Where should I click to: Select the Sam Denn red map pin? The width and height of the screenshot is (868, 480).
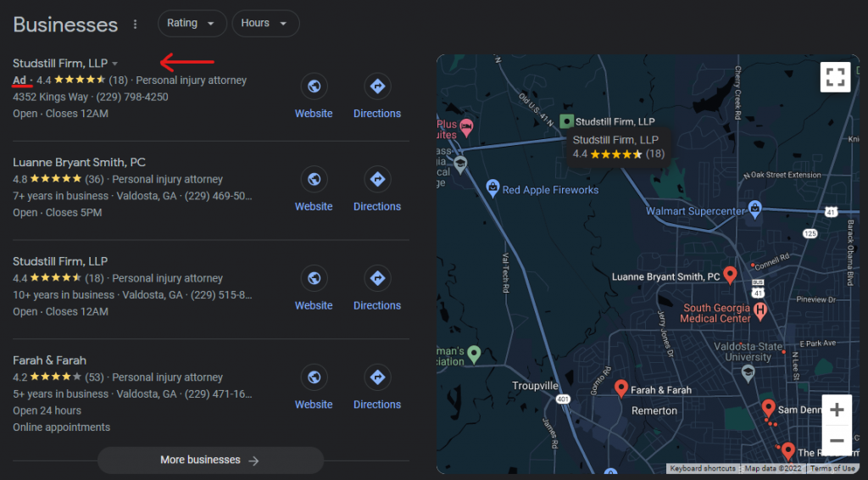pos(768,408)
